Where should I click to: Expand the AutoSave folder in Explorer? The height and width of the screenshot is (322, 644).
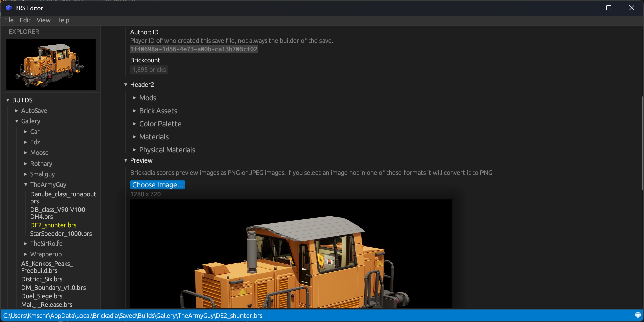pos(17,110)
